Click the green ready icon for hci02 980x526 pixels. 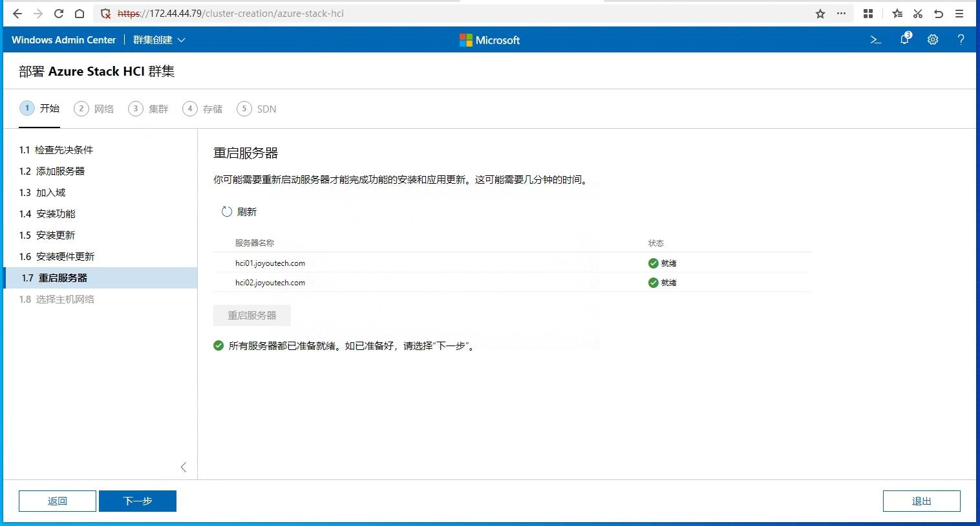tap(654, 283)
